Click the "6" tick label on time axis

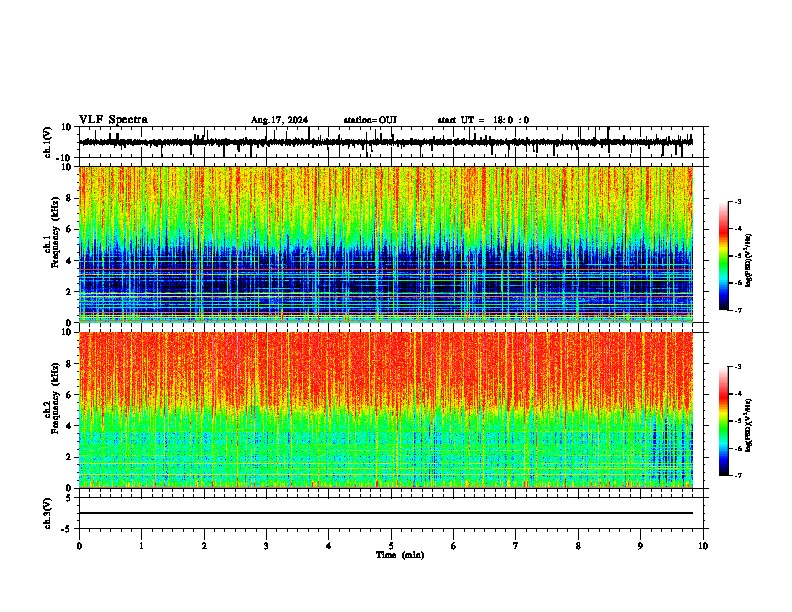click(454, 546)
